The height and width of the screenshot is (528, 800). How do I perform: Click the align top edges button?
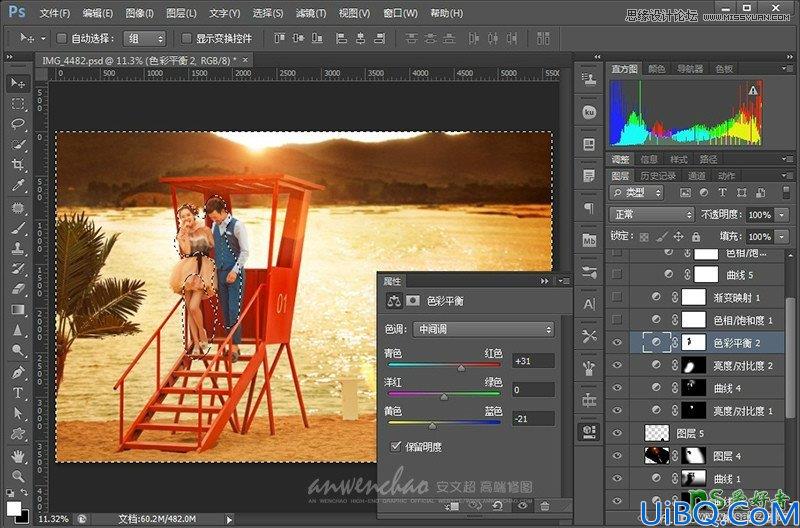[280, 38]
